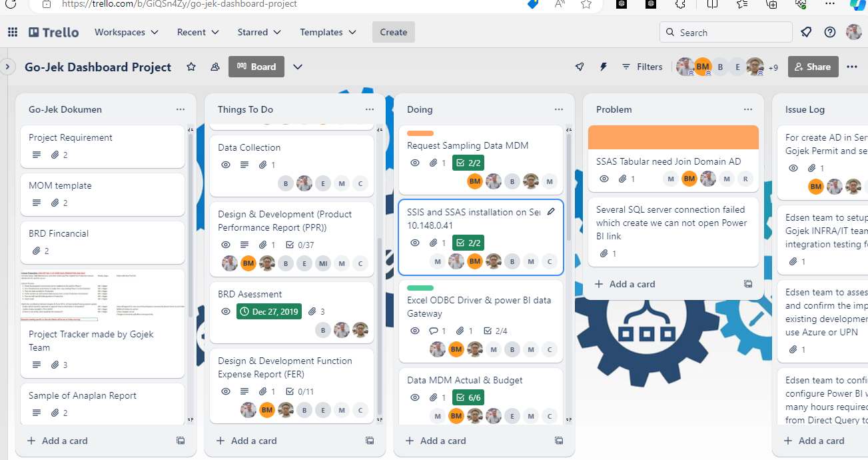Edit the SSIS and SSAS installation card
This screenshot has height=460, width=868.
pos(551,212)
